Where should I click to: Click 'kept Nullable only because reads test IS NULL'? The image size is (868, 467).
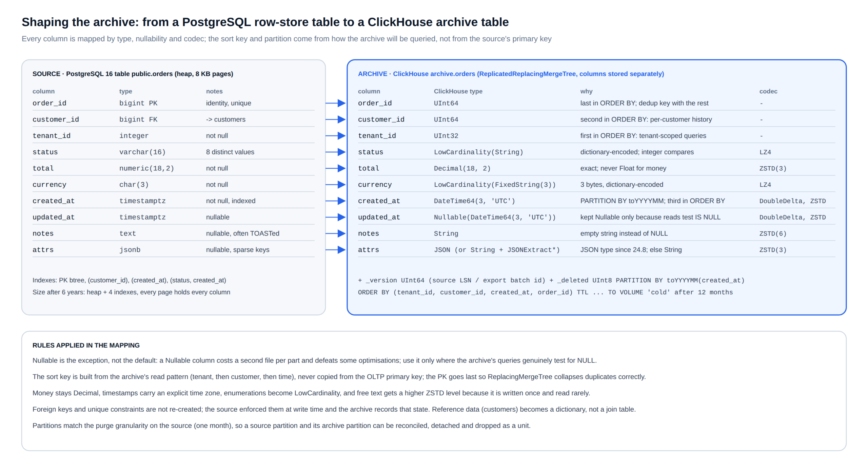tap(650, 217)
